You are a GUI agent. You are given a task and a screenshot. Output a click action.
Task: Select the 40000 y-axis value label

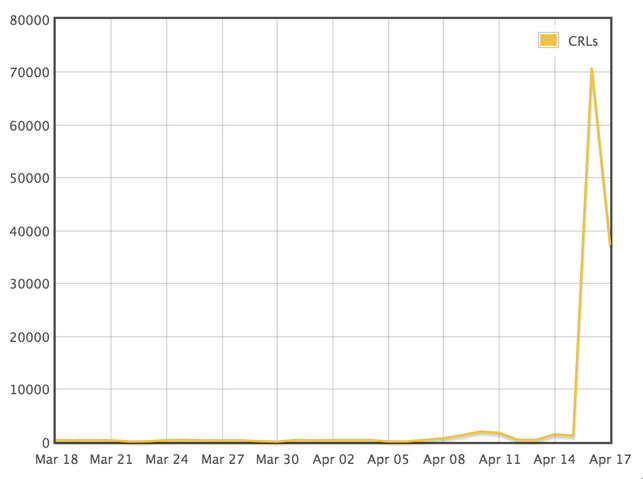[24, 231]
